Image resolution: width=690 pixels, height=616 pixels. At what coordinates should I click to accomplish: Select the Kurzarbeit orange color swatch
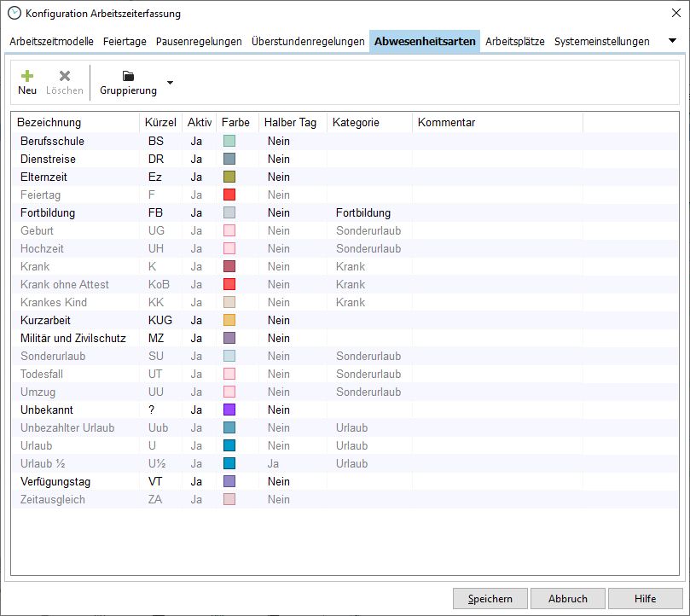click(229, 320)
